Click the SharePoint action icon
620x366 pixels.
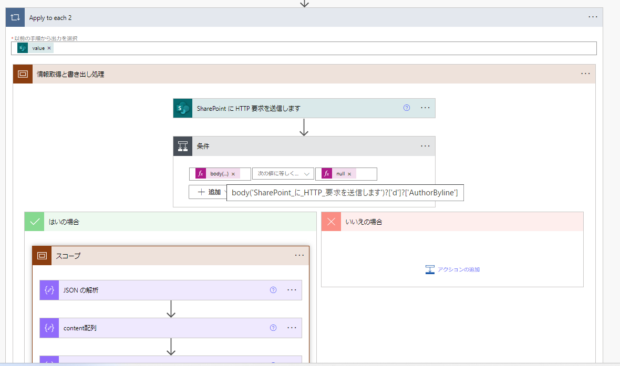coord(183,108)
